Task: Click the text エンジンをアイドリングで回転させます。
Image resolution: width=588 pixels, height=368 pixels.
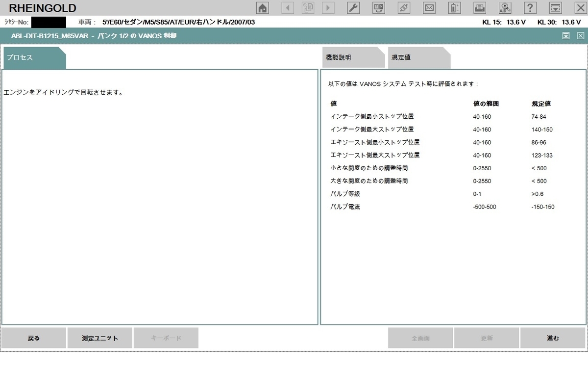Action: [63, 92]
